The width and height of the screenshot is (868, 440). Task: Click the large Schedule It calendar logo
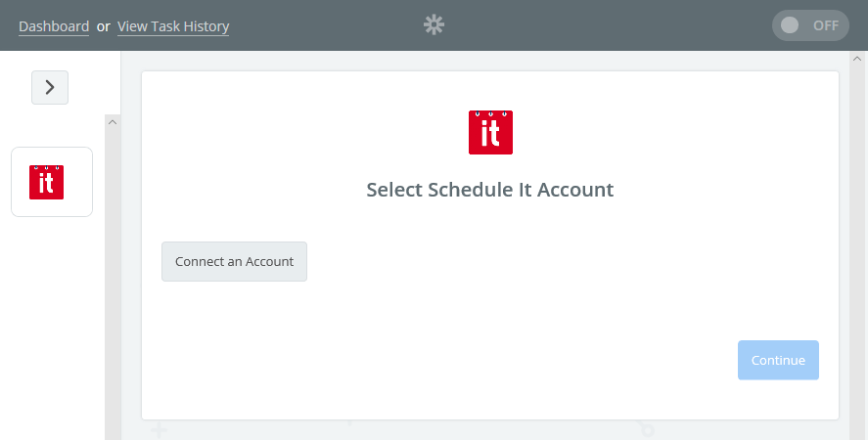[490, 132]
